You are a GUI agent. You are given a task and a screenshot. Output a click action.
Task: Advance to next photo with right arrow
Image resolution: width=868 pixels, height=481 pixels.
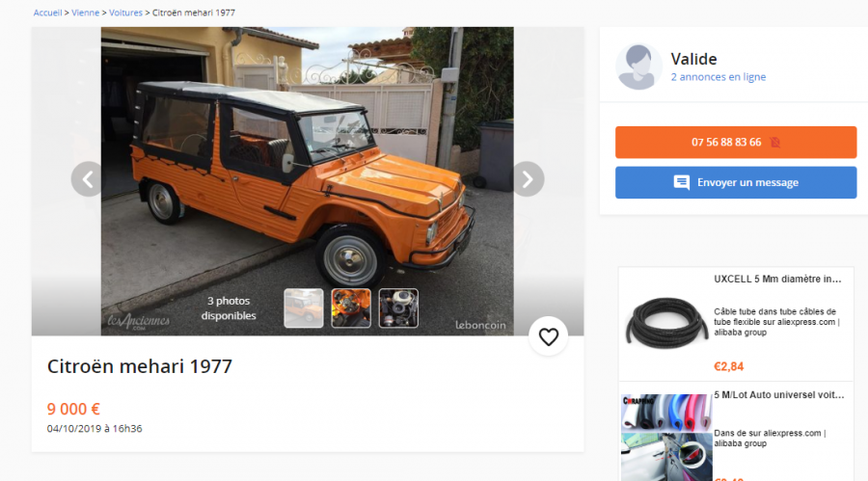point(527,178)
